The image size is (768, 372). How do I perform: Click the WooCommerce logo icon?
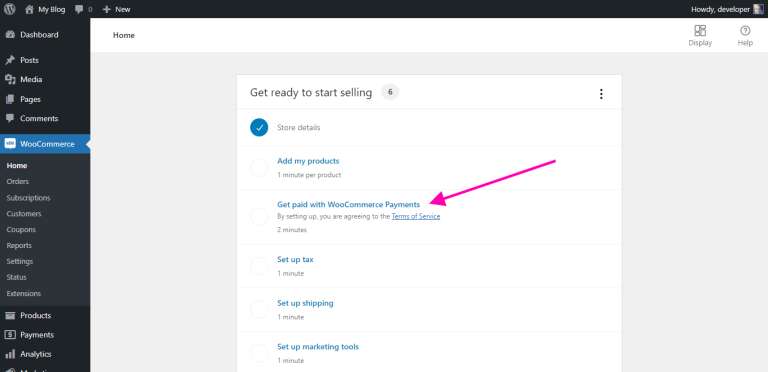coord(10,144)
